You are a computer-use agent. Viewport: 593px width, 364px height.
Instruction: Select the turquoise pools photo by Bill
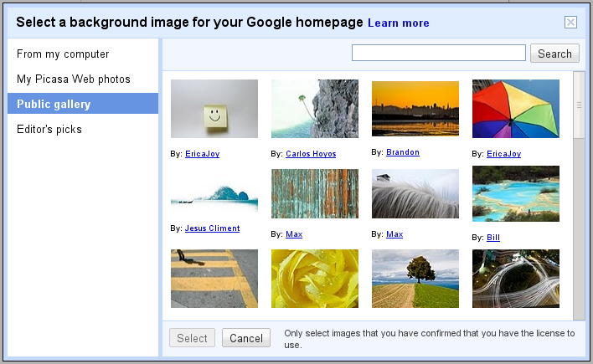click(x=516, y=193)
